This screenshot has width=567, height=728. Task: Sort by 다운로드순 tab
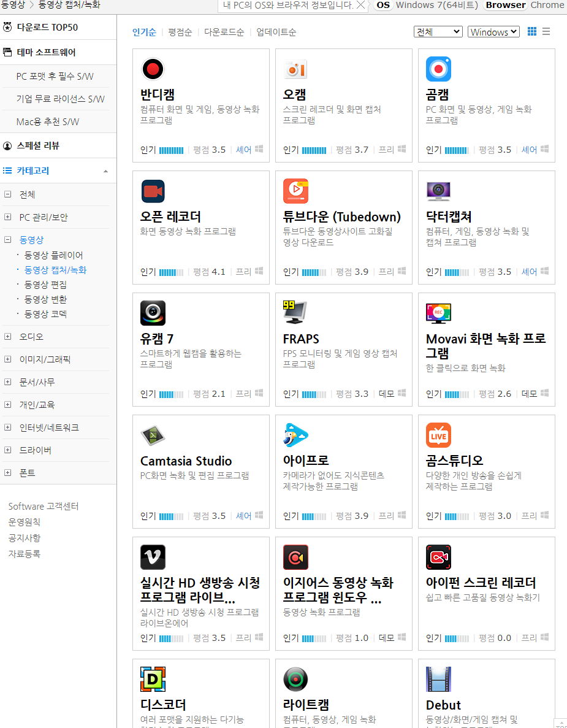[x=224, y=32]
